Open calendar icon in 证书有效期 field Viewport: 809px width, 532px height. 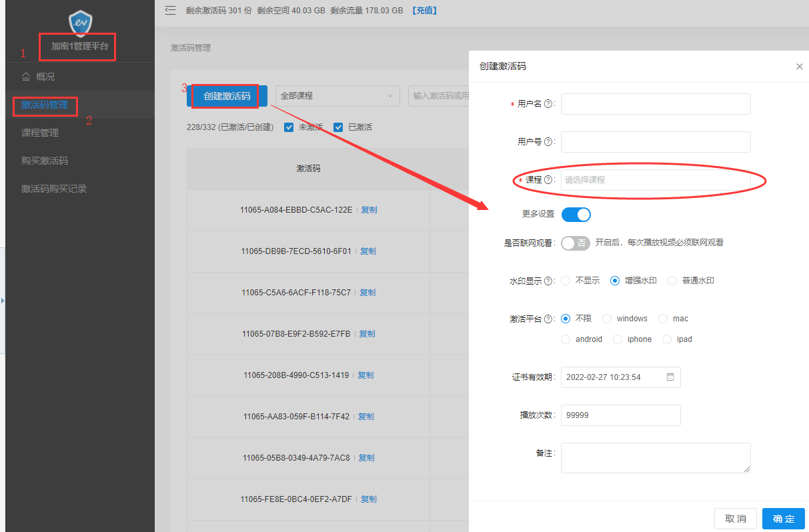tap(670, 377)
